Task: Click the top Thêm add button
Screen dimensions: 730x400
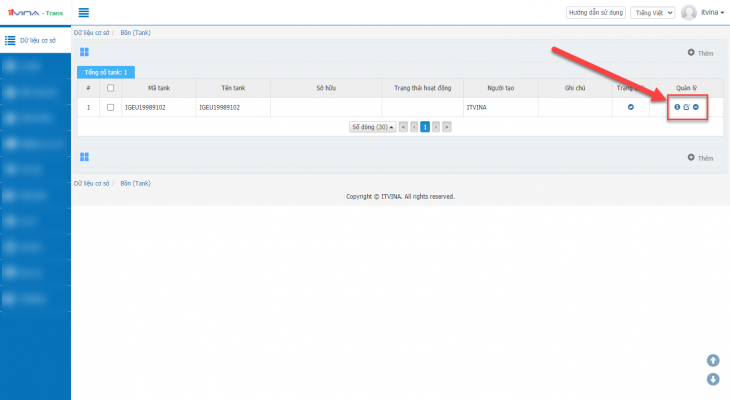Action: [x=700, y=52]
